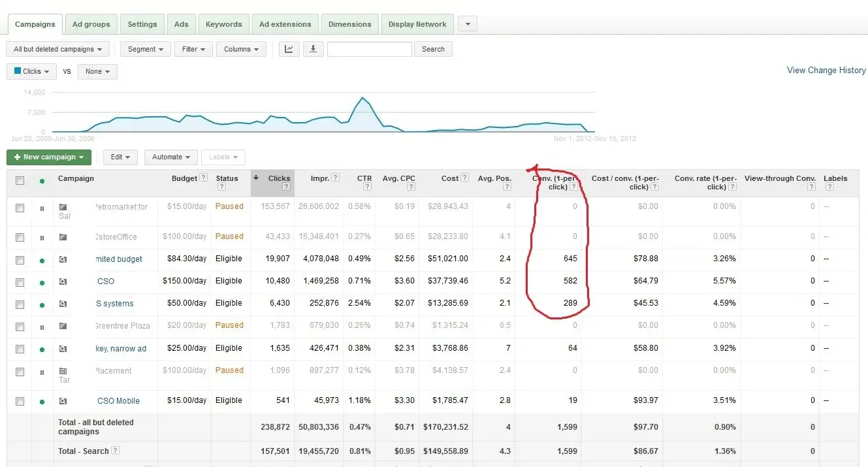Switch to the Keywords tab
Image resolution: width=868 pixels, height=467 pixels.
(x=223, y=24)
